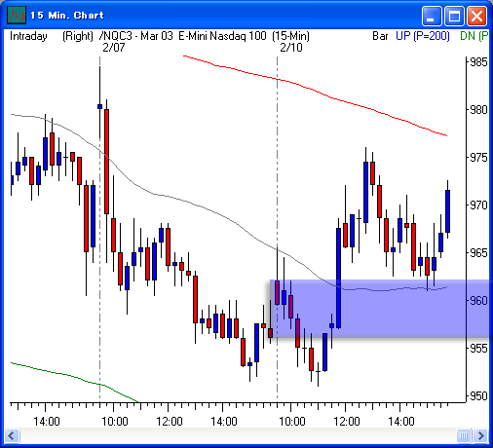Select the /NQC3 - Mar 03 symbol text
Image resolution: width=493 pixels, height=448 pixels.
(136, 36)
